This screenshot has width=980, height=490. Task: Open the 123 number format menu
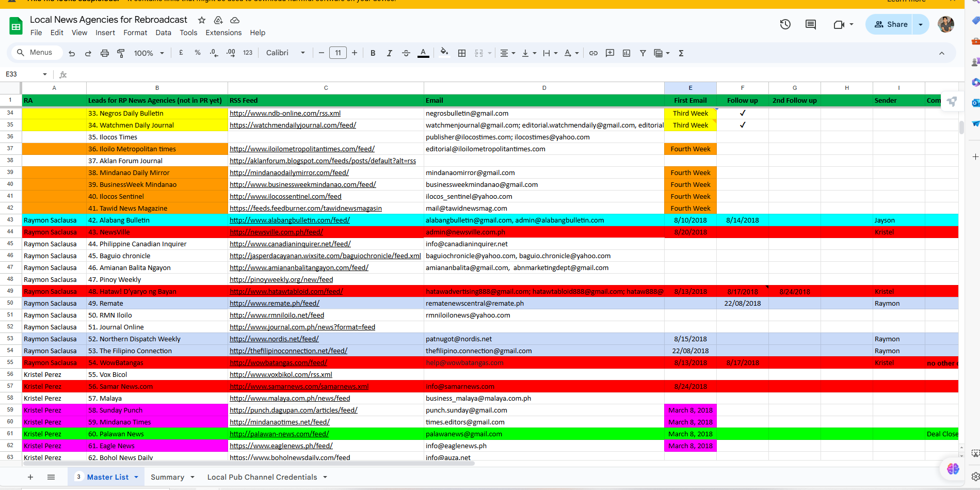pyautogui.click(x=248, y=53)
